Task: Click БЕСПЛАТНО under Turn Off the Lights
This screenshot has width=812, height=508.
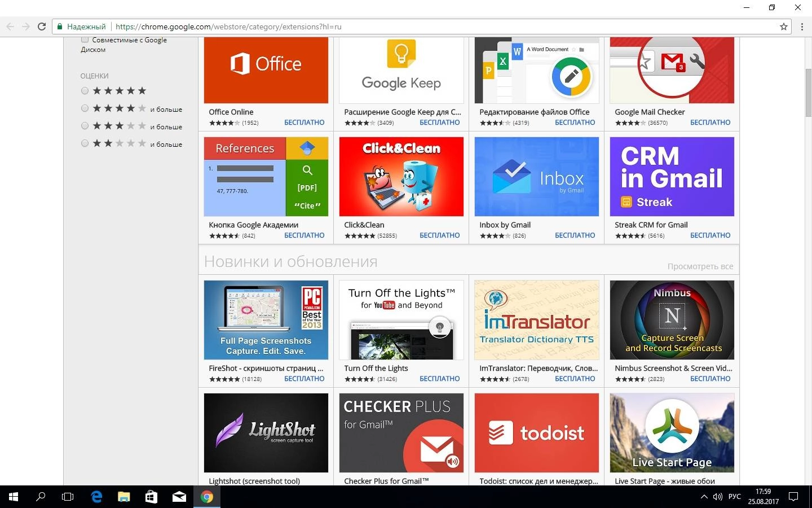Action: [440, 379]
